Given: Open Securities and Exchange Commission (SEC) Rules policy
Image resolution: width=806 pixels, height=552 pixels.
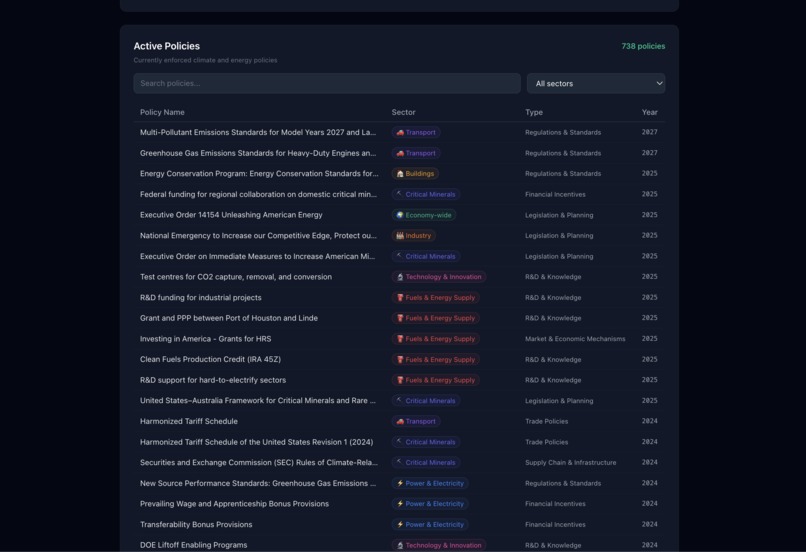Looking at the screenshot, I should coord(259,463).
